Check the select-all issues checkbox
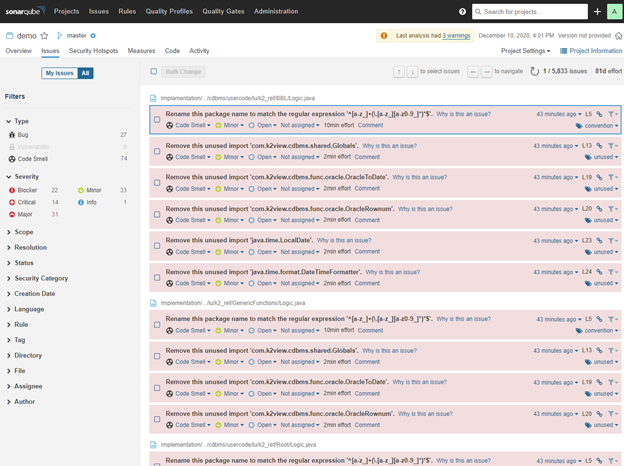The height and width of the screenshot is (466, 624). pyautogui.click(x=153, y=71)
